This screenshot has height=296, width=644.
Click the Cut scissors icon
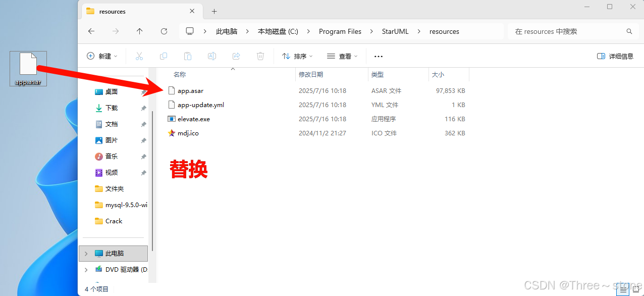[139, 56]
